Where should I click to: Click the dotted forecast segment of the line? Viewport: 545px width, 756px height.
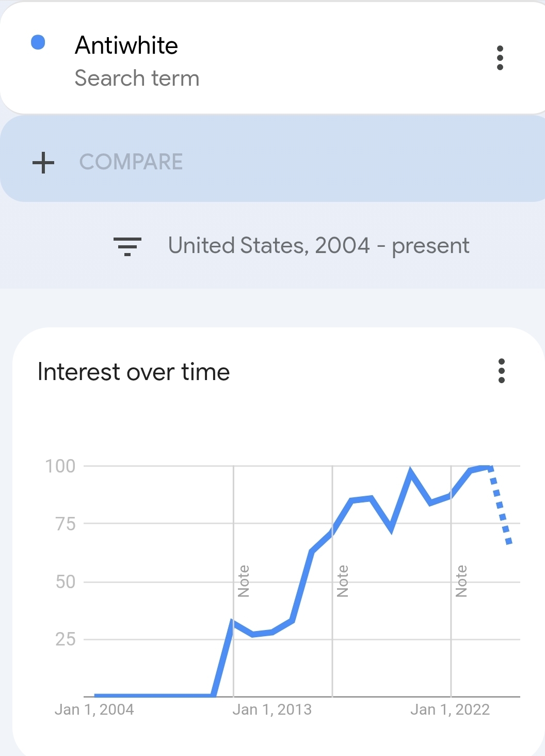(x=500, y=505)
